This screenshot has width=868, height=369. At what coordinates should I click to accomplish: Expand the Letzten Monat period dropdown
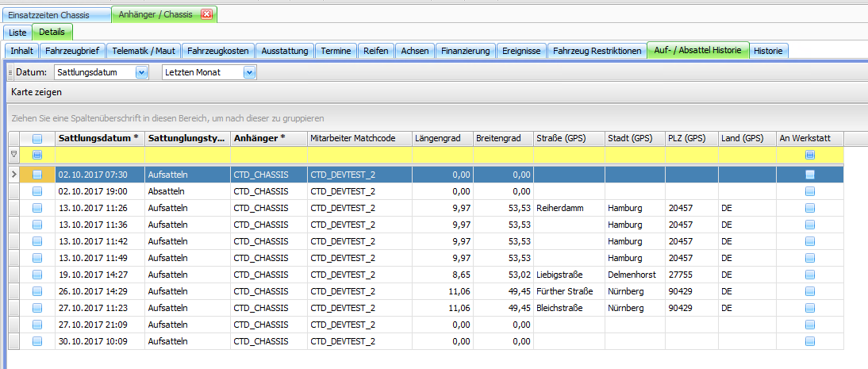249,72
